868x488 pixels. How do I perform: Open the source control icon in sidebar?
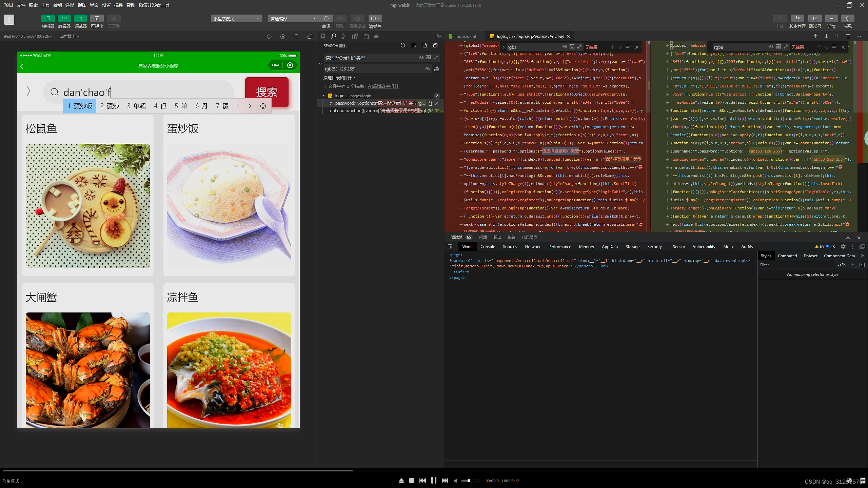[344, 36]
